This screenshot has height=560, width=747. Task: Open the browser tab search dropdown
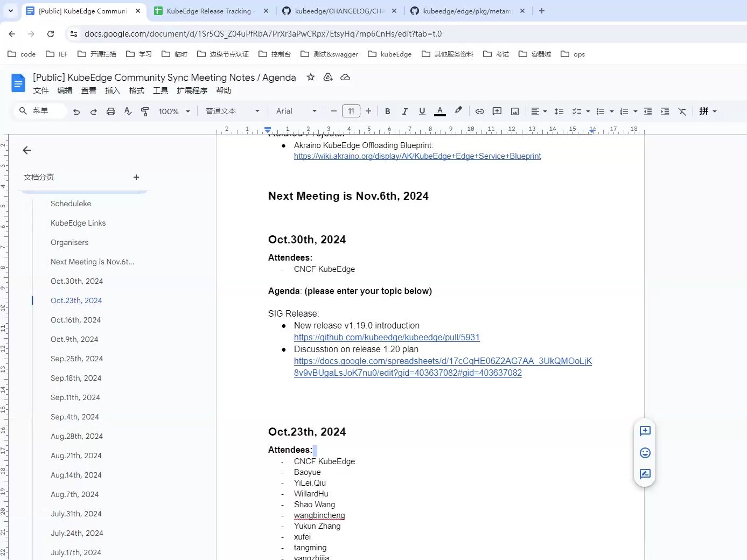click(x=10, y=11)
